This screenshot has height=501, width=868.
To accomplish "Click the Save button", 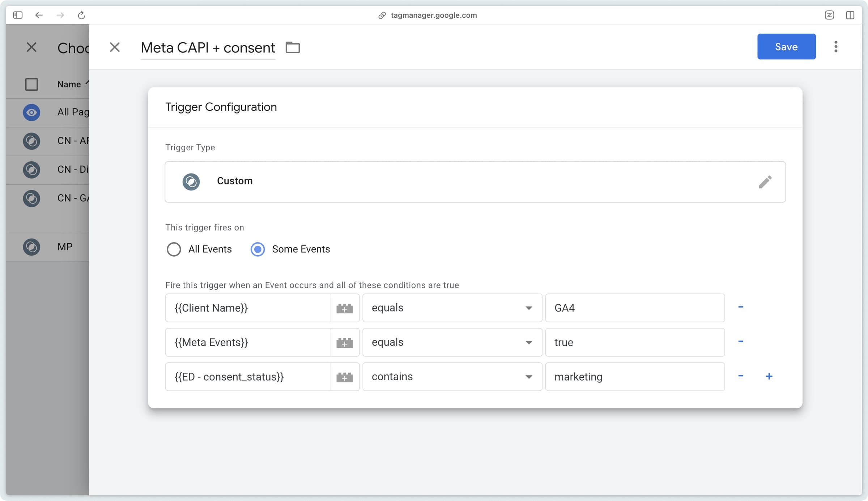I will pyautogui.click(x=786, y=47).
